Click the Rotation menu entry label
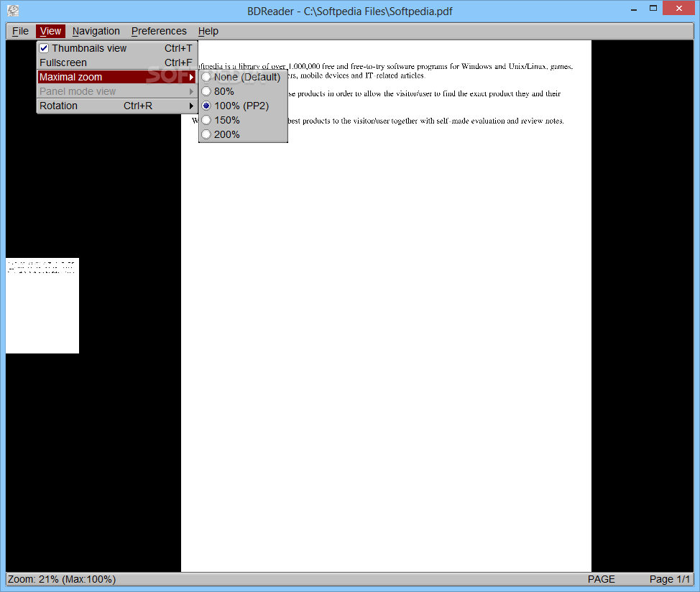700x592 pixels. [58, 106]
